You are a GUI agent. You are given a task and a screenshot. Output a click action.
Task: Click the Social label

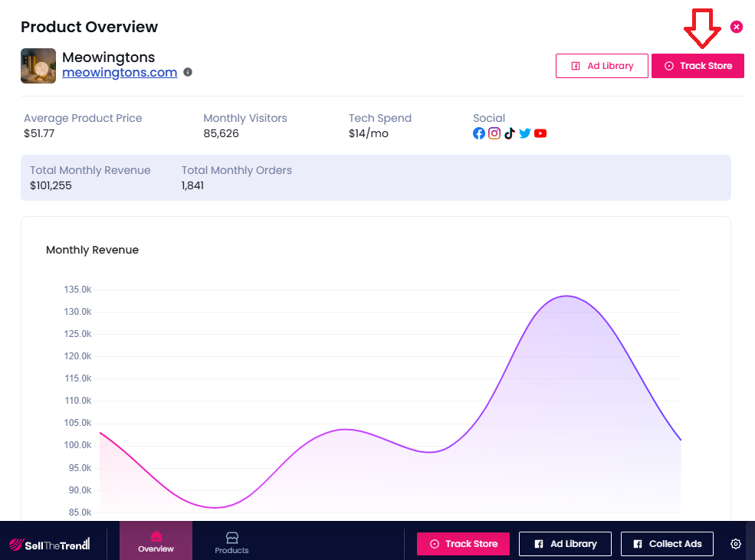pyautogui.click(x=489, y=118)
